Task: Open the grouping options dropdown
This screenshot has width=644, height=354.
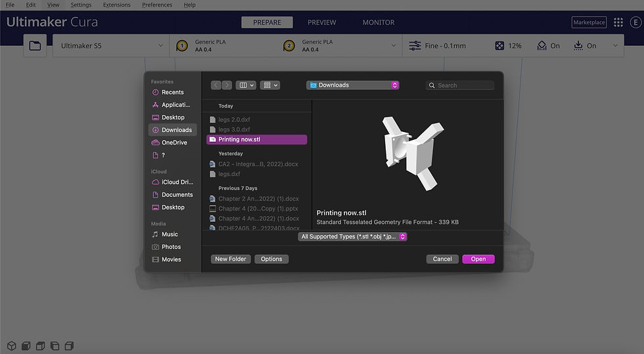Action: coord(270,85)
